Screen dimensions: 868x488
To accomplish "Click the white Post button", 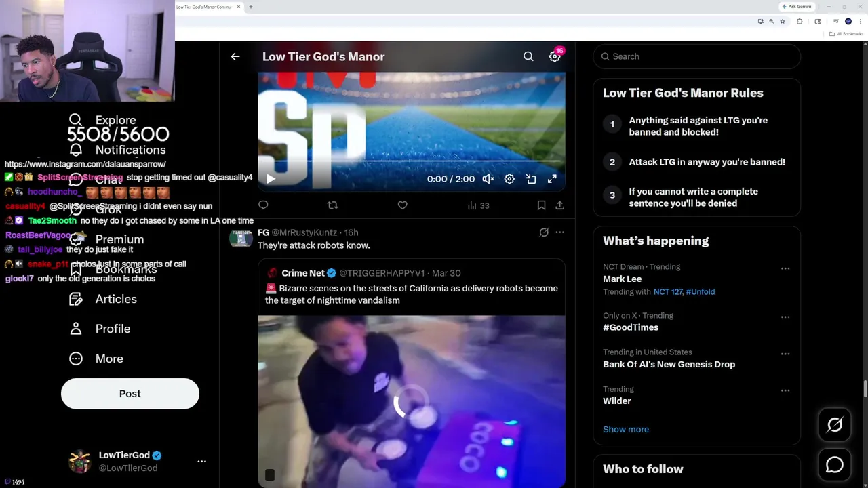I will point(130,394).
